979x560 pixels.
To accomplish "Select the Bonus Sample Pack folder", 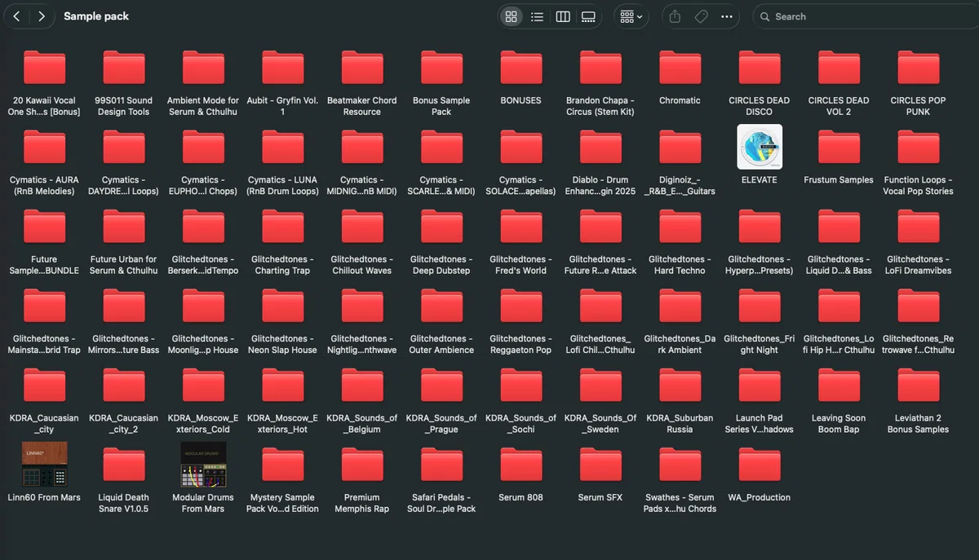I will tap(441, 69).
